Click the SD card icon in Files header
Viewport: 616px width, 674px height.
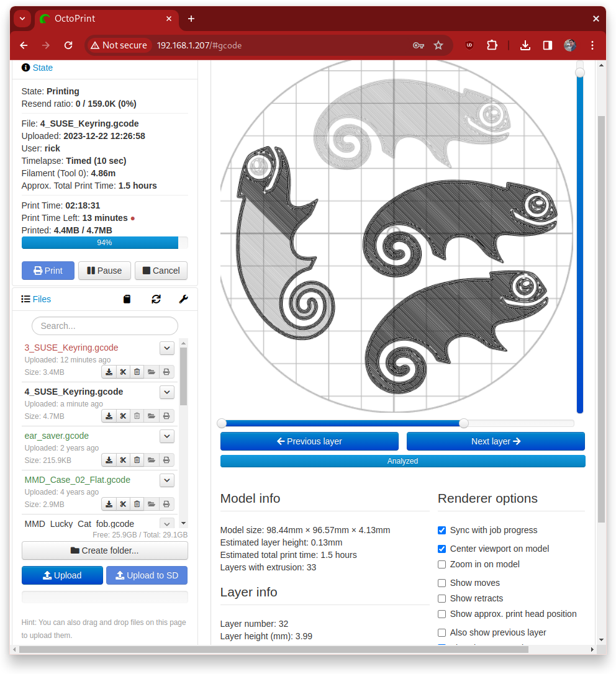tap(127, 299)
